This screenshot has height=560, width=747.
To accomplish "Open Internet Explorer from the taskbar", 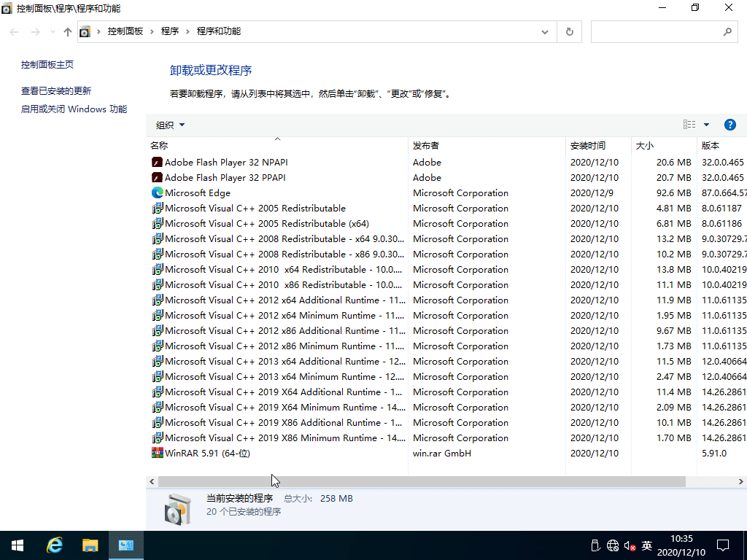I will point(54,545).
